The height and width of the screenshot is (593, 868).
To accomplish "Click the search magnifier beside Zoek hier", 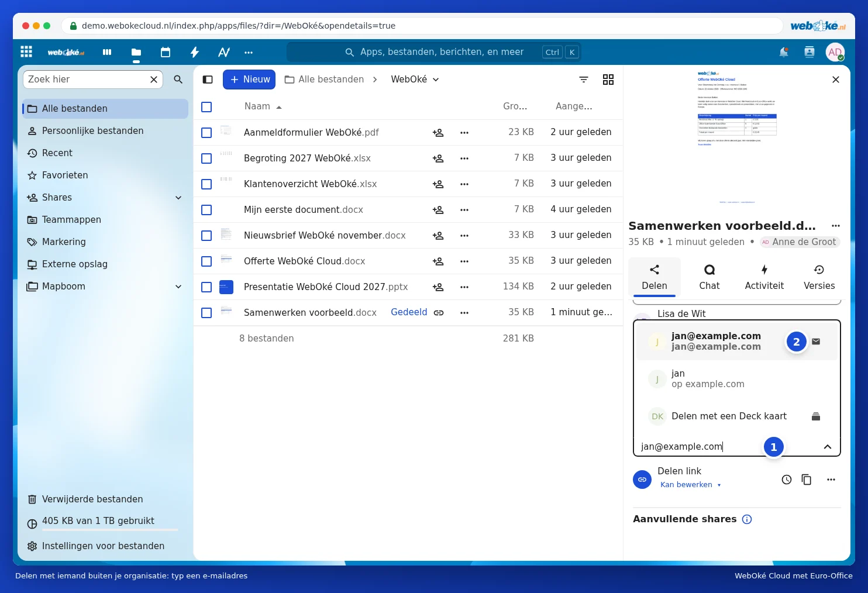I will (178, 80).
